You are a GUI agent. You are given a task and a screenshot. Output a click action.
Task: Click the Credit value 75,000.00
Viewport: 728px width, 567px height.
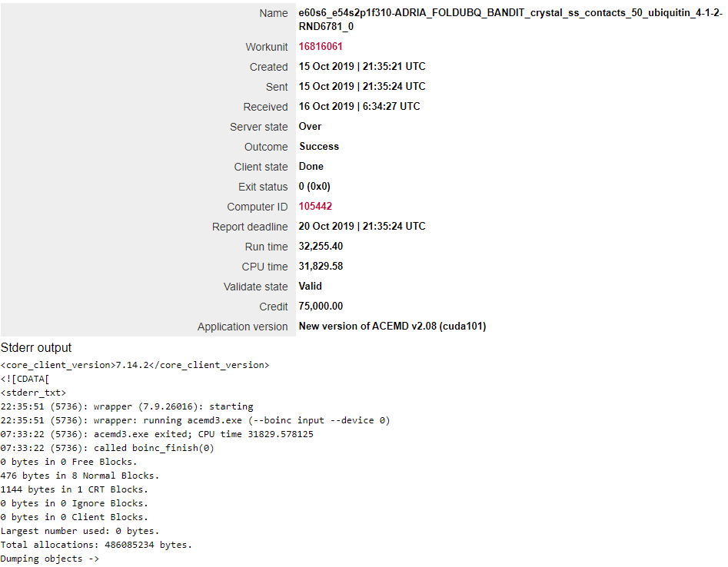(x=321, y=306)
